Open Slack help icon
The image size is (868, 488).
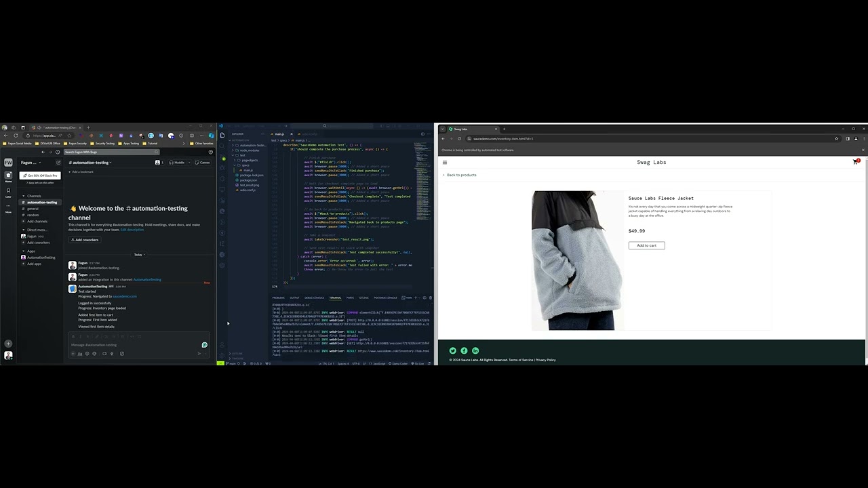pyautogui.click(x=211, y=152)
